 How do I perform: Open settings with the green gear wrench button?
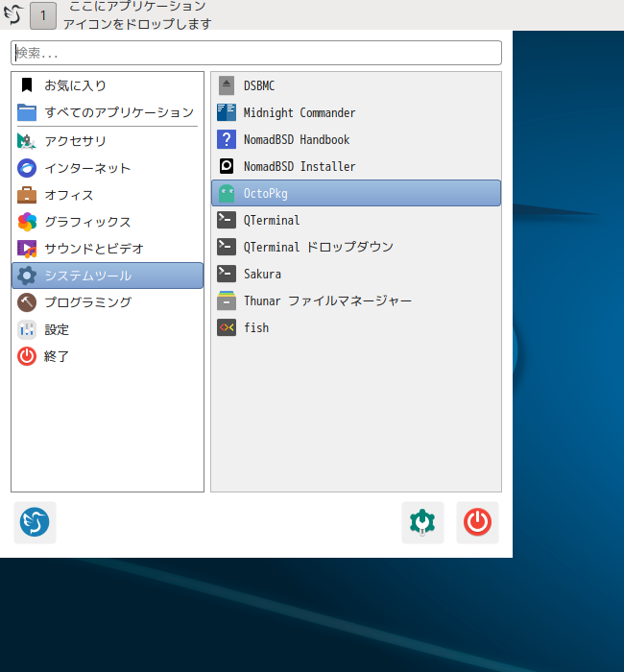coord(422,522)
